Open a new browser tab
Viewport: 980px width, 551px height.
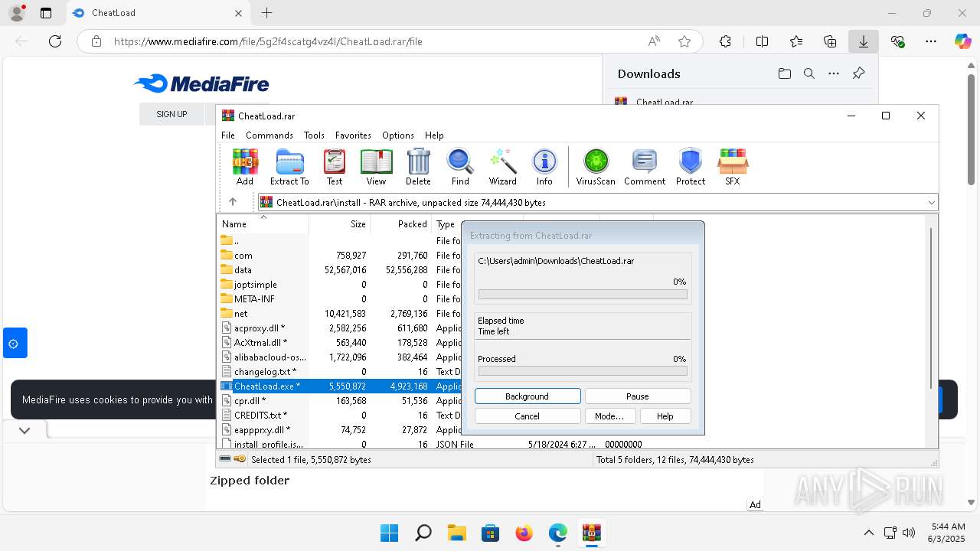point(266,12)
